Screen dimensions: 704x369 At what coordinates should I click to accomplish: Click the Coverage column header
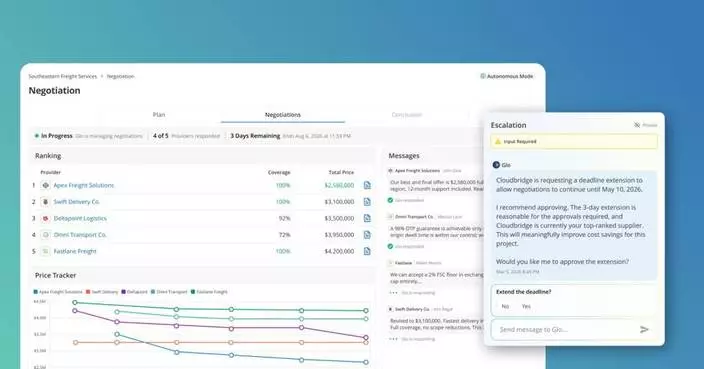279,172
